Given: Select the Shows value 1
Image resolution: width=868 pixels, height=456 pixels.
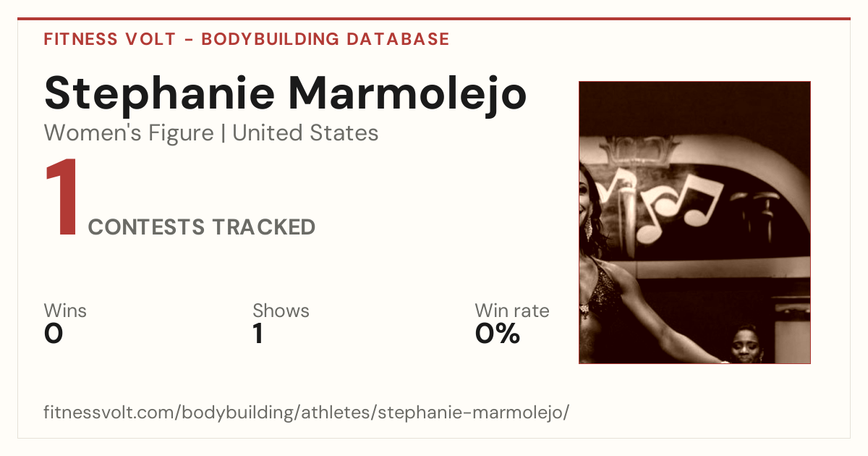Looking at the screenshot, I should pyautogui.click(x=258, y=334).
